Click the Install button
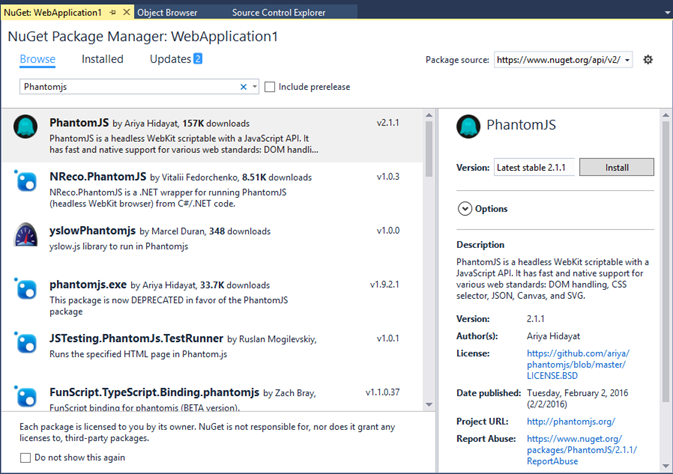This screenshot has height=474, width=673. click(616, 167)
